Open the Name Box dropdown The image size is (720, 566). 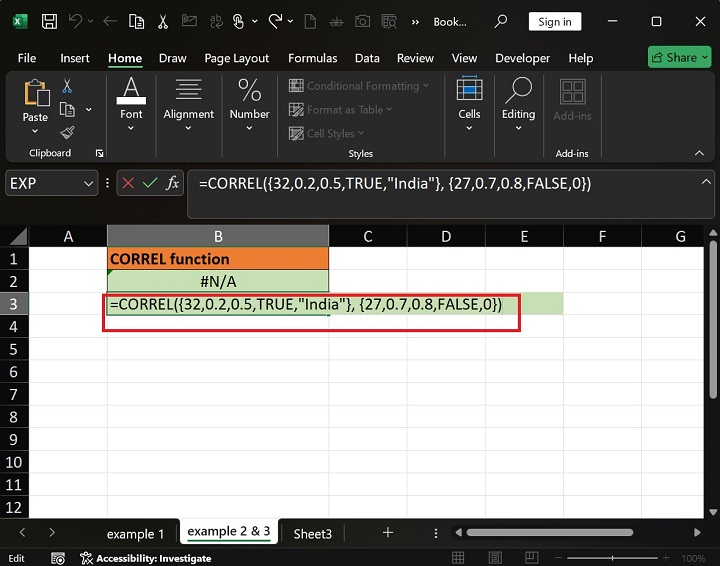pos(88,184)
